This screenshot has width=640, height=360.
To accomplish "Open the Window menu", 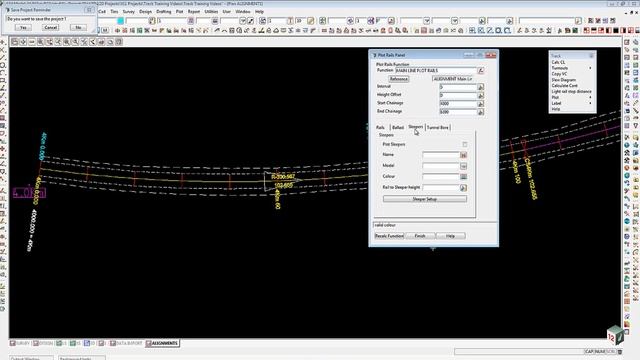I will 242,11.
